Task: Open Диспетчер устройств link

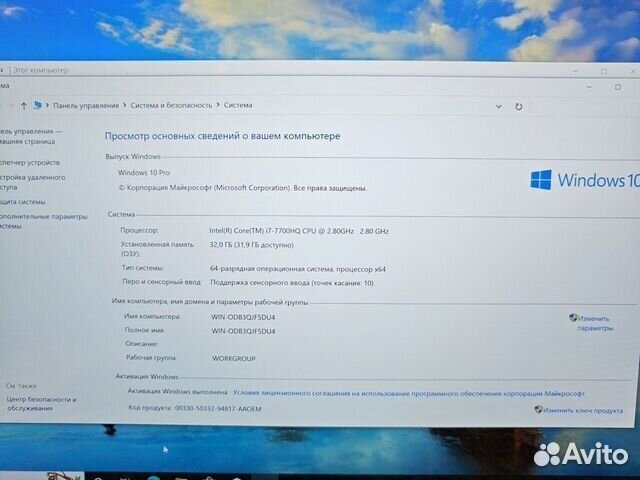Action: click(30, 162)
